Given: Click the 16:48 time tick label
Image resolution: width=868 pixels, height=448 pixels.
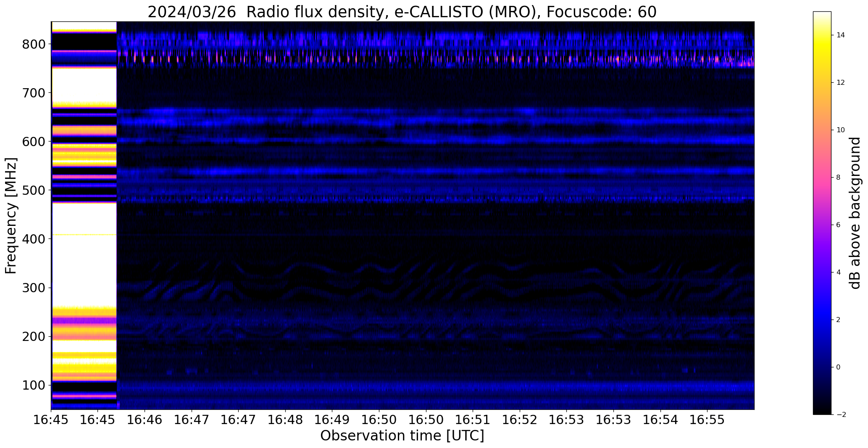Looking at the screenshot, I should click(x=286, y=420).
